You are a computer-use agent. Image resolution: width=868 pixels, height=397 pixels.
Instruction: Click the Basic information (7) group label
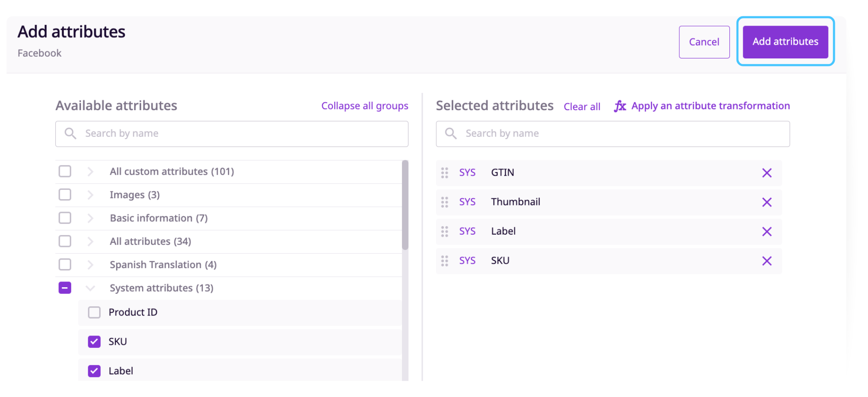point(159,218)
